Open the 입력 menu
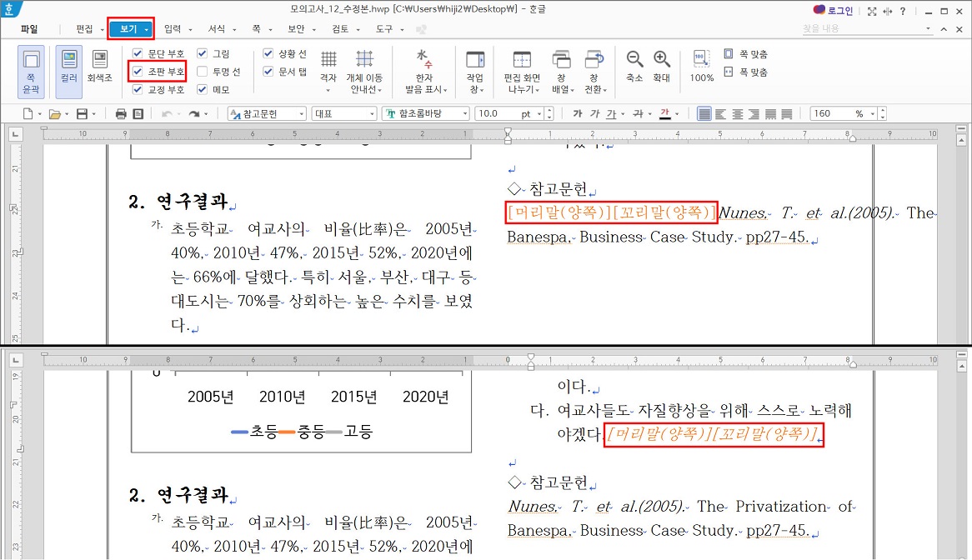 tap(173, 29)
